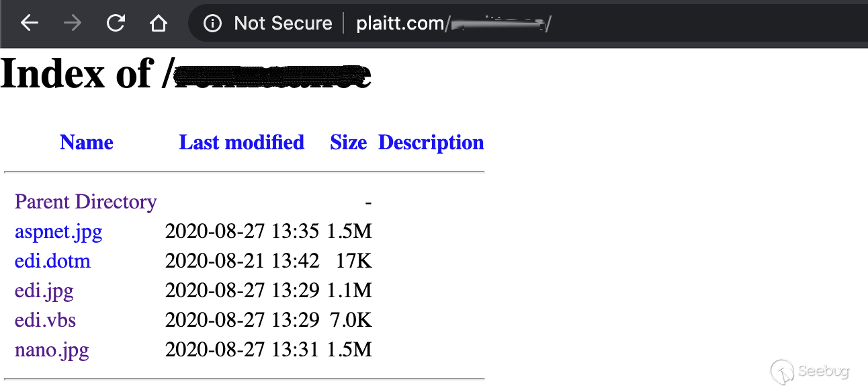The image size is (868, 390).
Task: Click the browser forward arrow
Action: (x=73, y=24)
